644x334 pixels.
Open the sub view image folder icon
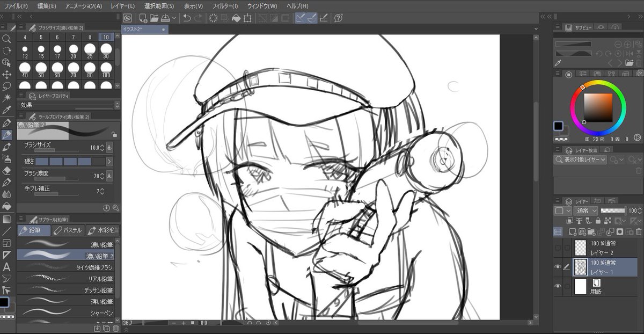(629, 63)
